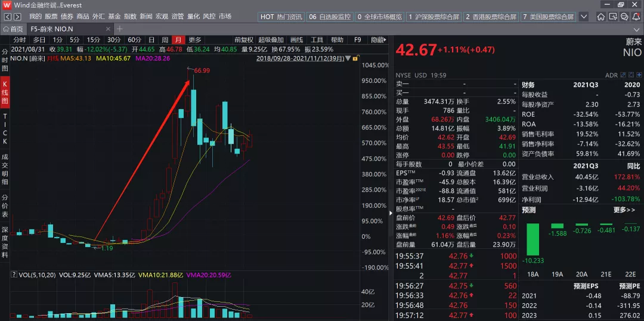Viewport: 644px width, 321px height.
Task: Toggle the lock icon beside date range
Action: point(354,58)
